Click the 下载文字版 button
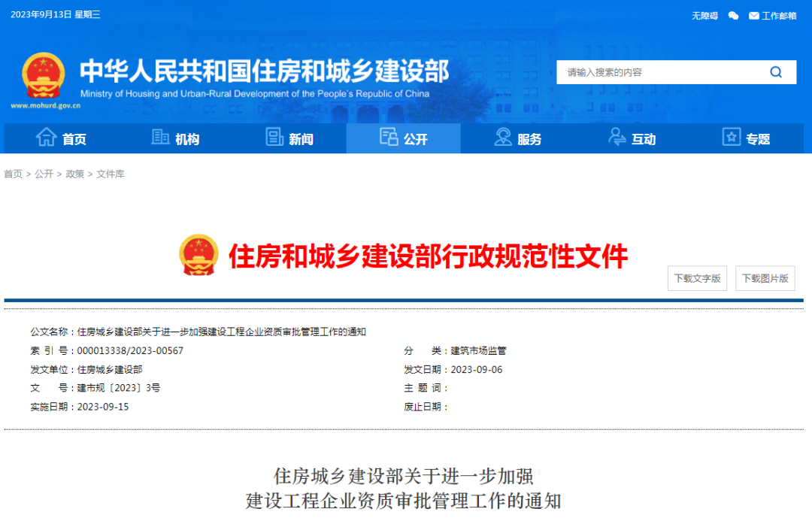The width and height of the screenshot is (812, 530). tap(697, 278)
